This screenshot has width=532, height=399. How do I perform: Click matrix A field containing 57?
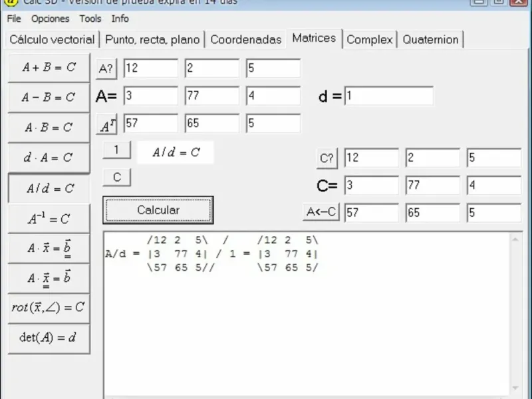[x=151, y=123]
